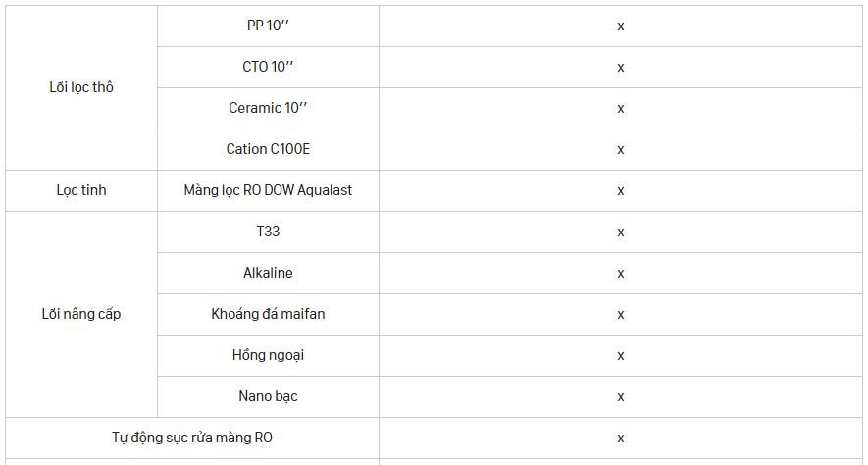Click the x mark beside Nano bạc
The height and width of the screenshot is (465, 868).
tap(621, 397)
